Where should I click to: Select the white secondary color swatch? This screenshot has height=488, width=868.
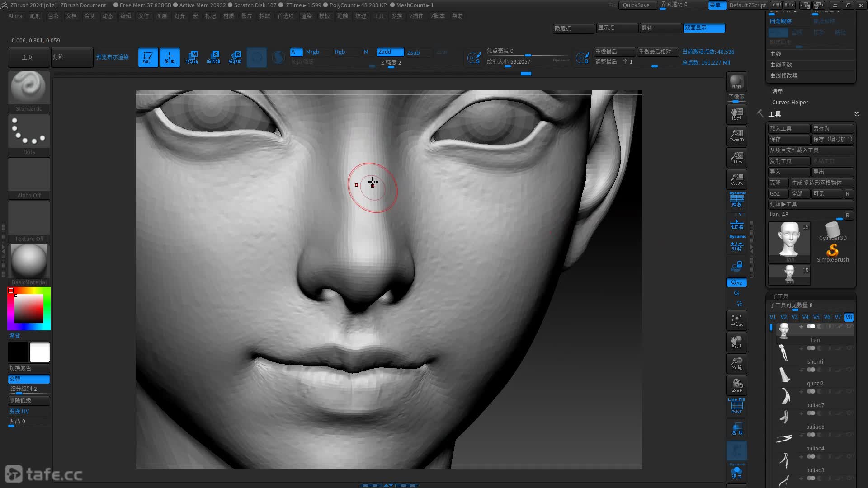[40, 352]
